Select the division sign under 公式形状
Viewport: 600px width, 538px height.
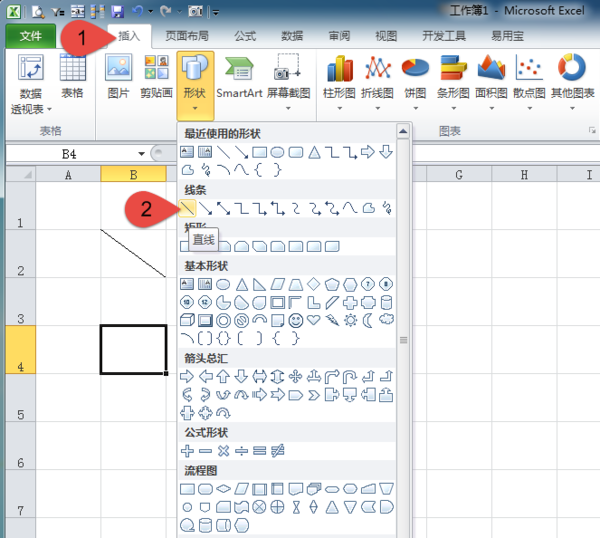pos(241,451)
